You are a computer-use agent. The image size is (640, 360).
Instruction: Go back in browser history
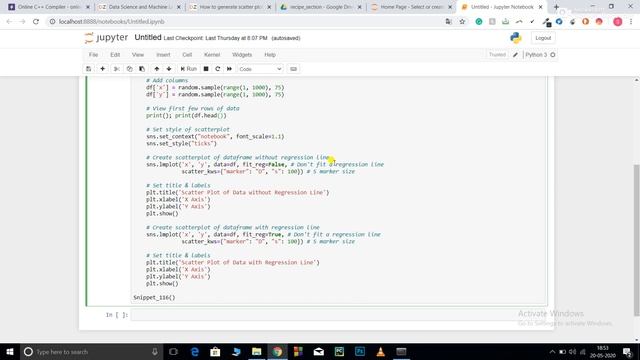click(9, 22)
